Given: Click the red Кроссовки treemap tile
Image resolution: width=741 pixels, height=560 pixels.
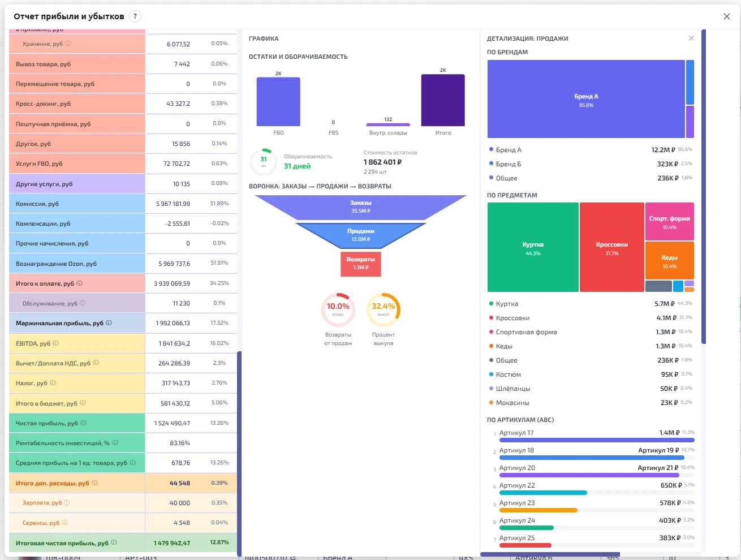Looking at the screenshot, I should click(612, 247).
